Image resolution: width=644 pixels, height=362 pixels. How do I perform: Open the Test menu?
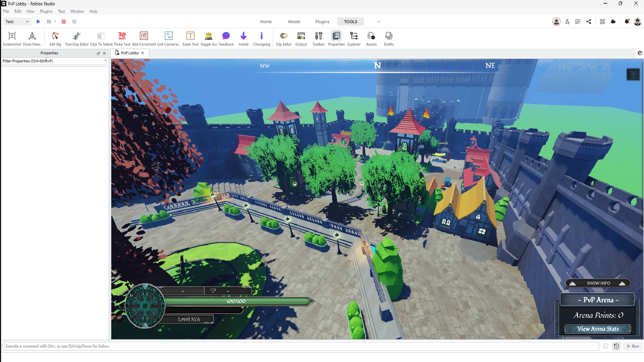pyautogui.click(x=62, y=11)
